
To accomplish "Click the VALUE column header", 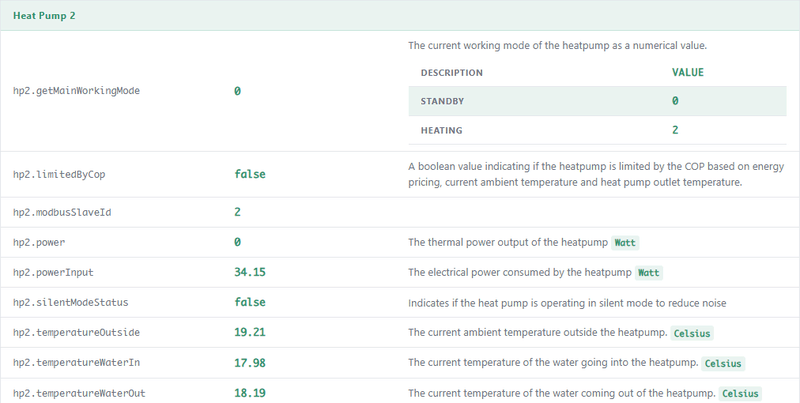I will [688, 72].
